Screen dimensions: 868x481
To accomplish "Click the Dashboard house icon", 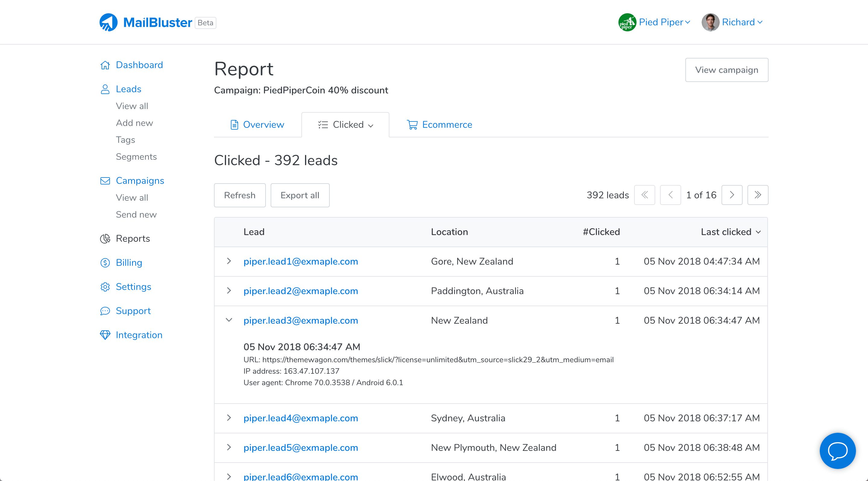I will tap(105, 65).
